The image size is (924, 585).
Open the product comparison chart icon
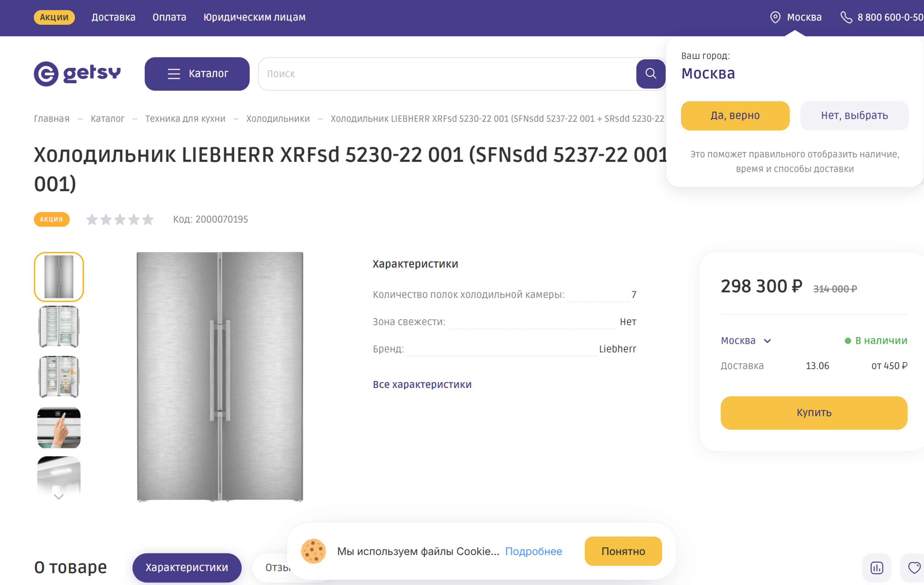pos(876,567)
